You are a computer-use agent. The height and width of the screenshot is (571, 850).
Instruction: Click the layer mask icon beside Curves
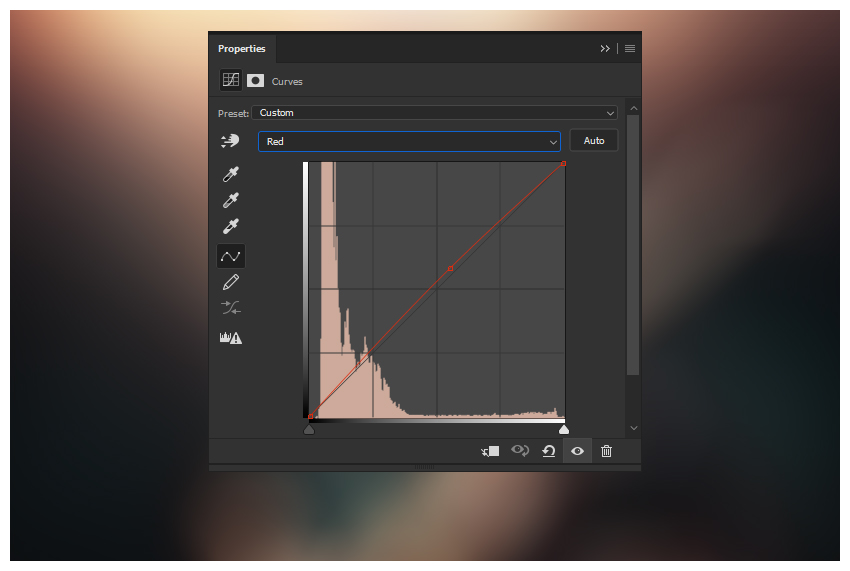tap(255, 81)
